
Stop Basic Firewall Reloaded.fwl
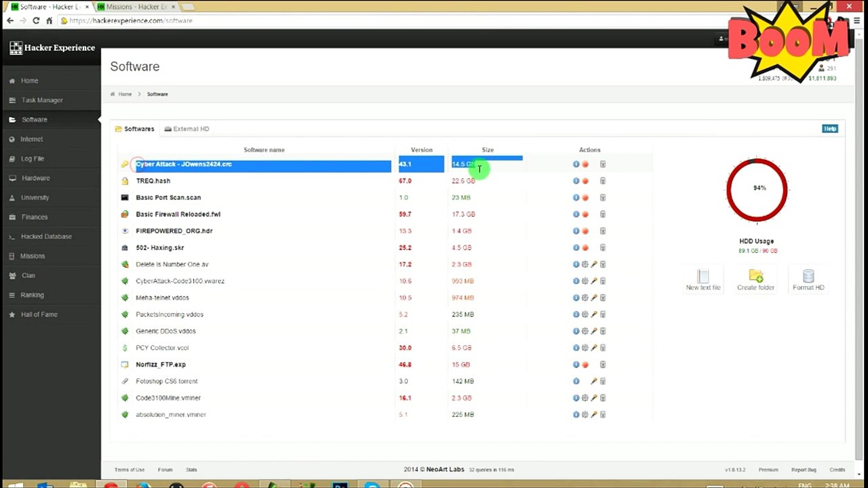(x=585, y=214)
